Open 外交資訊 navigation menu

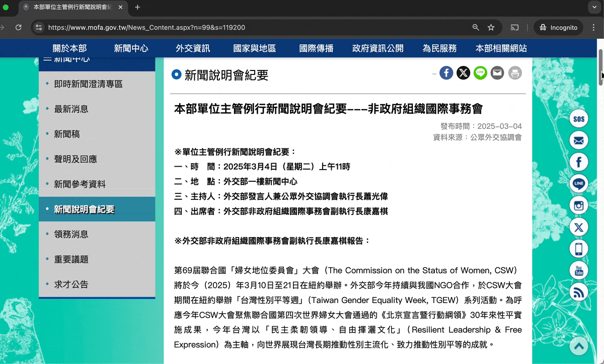click(193, 48)
